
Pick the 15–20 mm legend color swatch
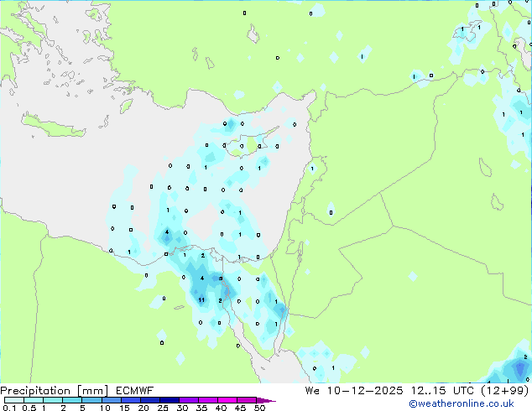click(131, 400)
